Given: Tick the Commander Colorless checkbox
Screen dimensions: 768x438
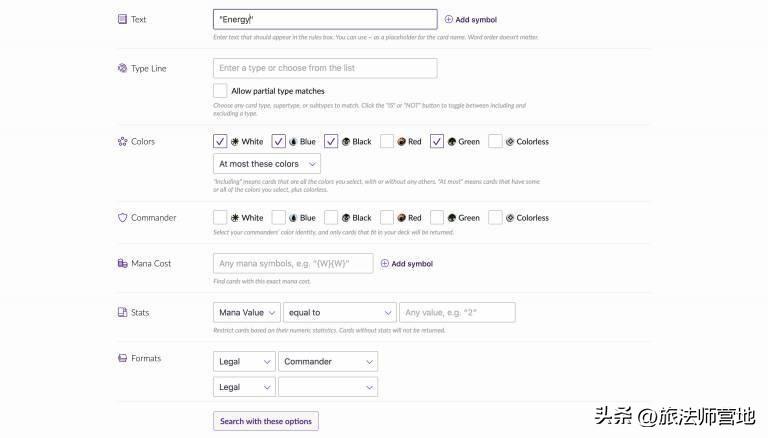Looking at the screenshot, I should click(x=495, y=218).
